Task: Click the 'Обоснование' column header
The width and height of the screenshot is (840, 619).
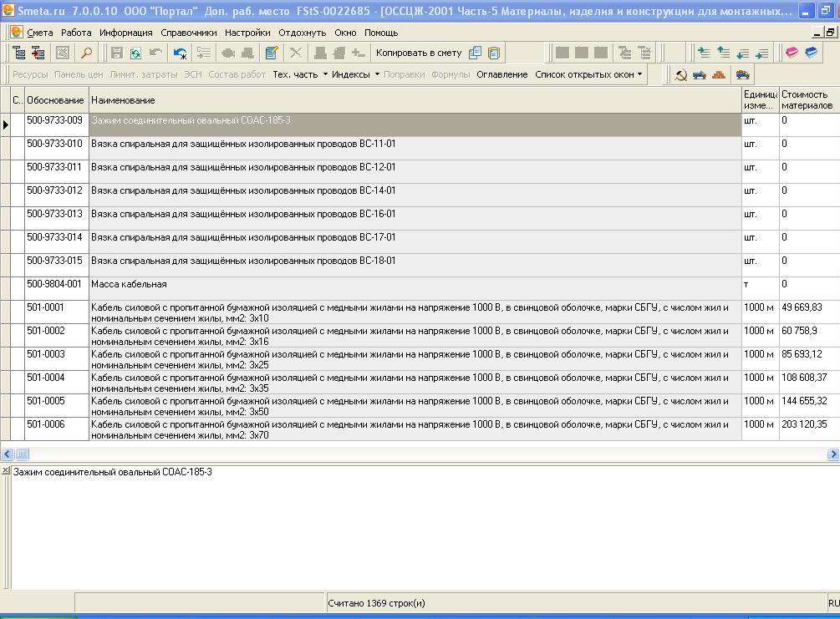Action: pyautogui.click(x=56, y=100)
